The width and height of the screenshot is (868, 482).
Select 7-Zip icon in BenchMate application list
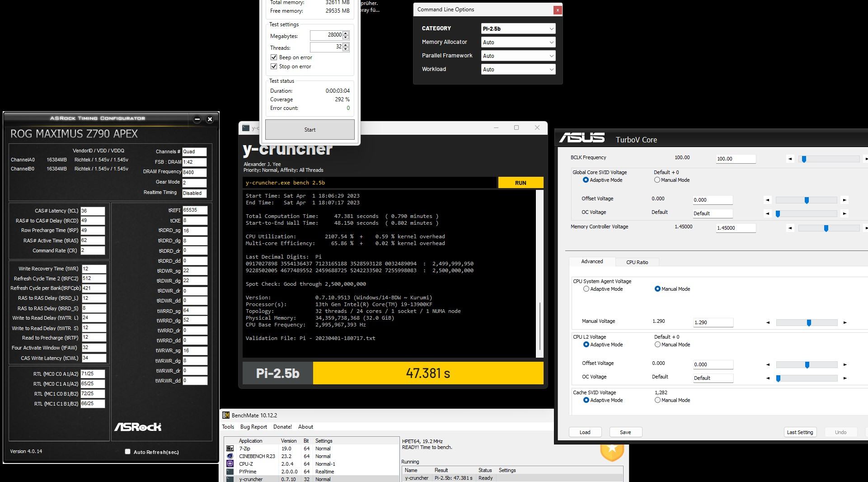[230, 449]
